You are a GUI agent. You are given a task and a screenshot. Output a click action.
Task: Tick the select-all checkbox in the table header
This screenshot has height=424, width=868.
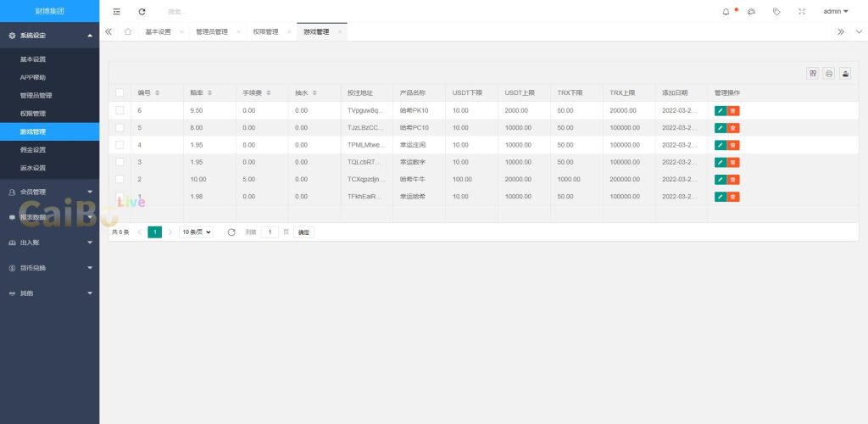click(120, 92)
